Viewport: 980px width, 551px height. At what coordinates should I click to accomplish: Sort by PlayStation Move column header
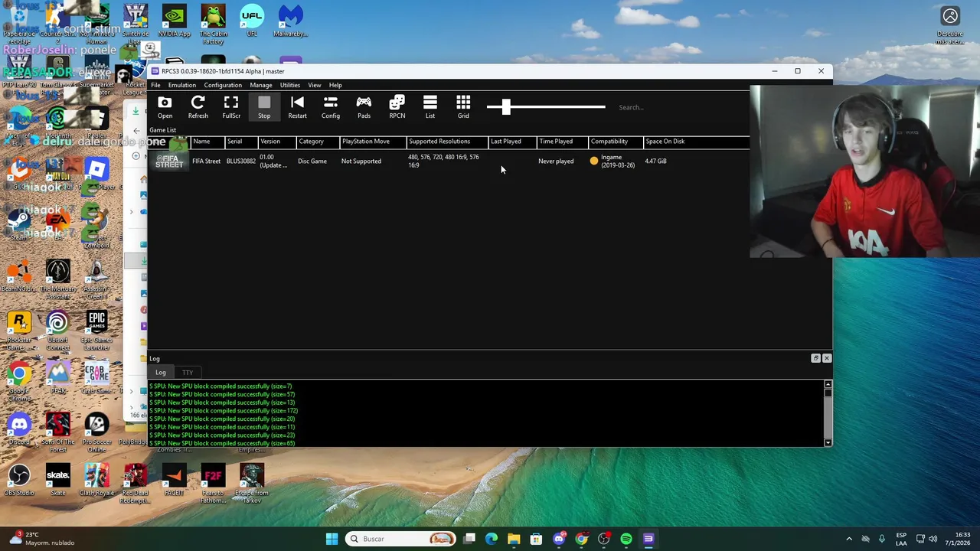tap(373, 142)
